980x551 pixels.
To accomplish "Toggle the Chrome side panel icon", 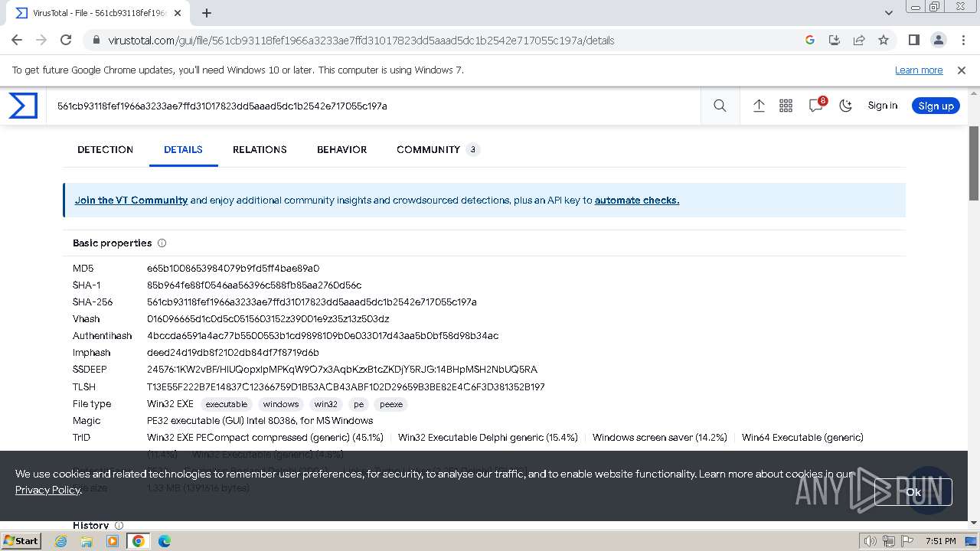I will (913, 40).
